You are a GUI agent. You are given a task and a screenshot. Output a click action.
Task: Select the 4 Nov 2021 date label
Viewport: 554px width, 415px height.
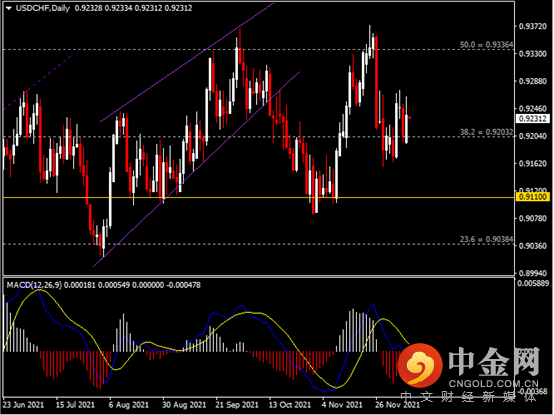pos(342,405)
